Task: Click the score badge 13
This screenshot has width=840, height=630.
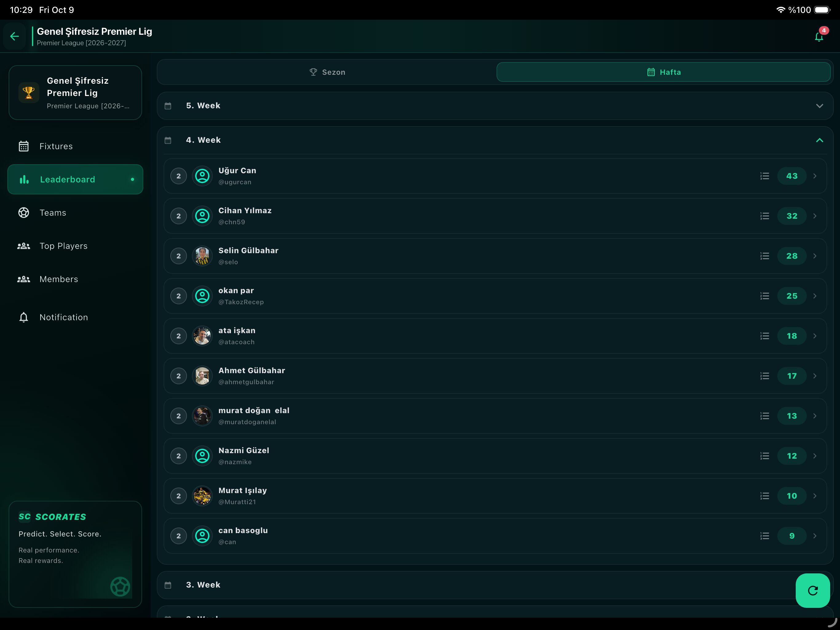Action: point(792,416)
